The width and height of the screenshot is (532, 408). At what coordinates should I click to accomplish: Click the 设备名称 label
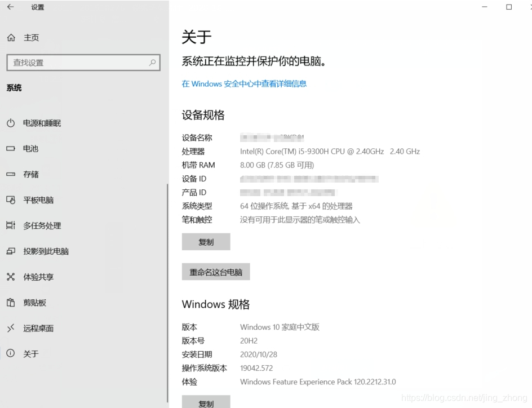pyautogui.click(x=197, y=138)
